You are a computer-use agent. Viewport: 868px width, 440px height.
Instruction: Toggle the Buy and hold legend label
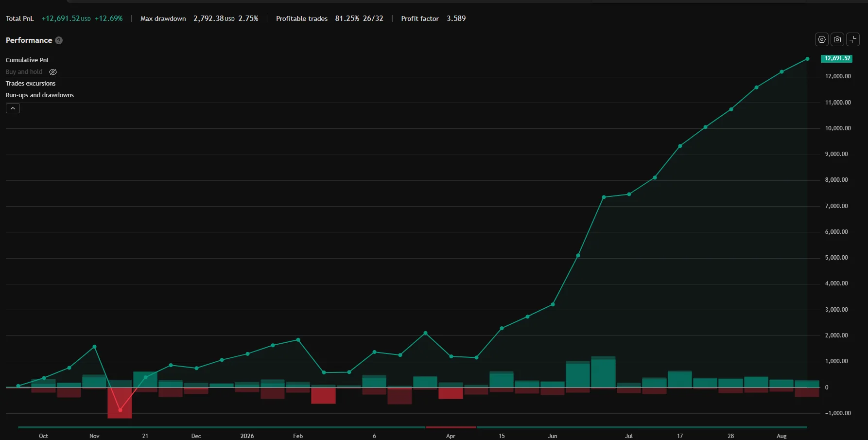pos(24,72)
